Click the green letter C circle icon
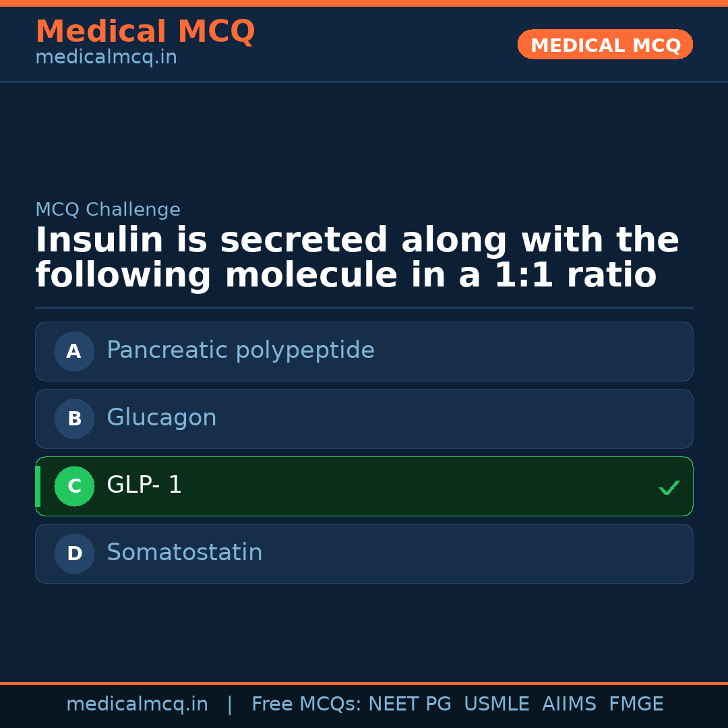Image resolution: width=728 pixels, height=728 pixels. pyautogui.click(x=74, y=486)
